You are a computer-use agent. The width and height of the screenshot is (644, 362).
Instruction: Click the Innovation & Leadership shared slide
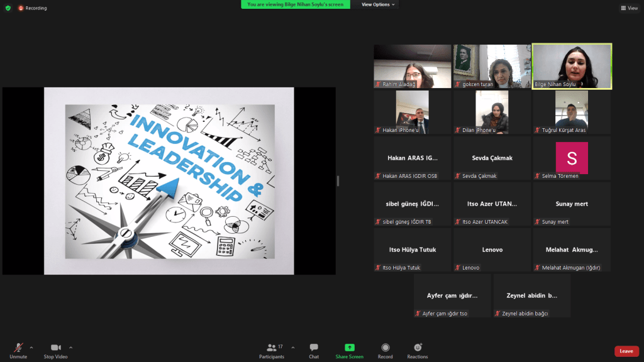(169, 181)
